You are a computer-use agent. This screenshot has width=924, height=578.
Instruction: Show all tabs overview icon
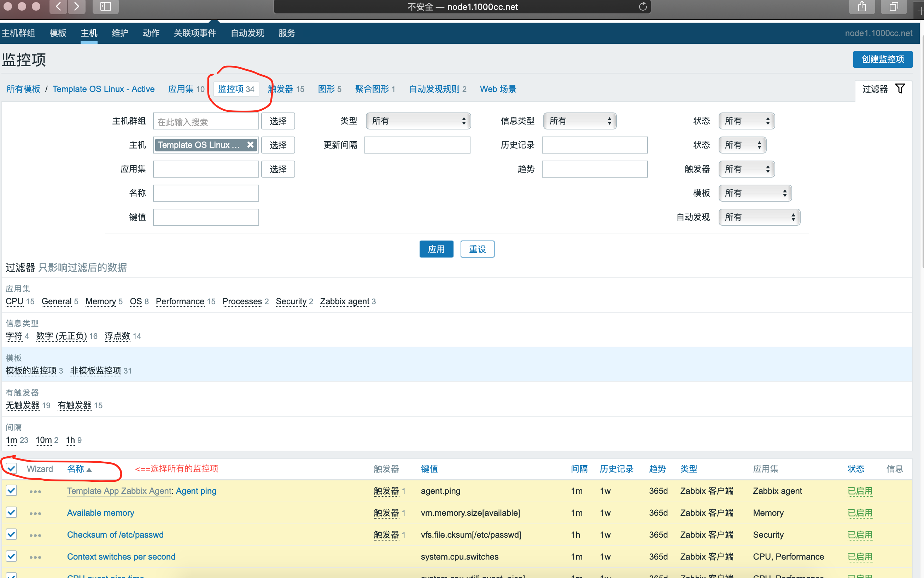click(894, 6)
